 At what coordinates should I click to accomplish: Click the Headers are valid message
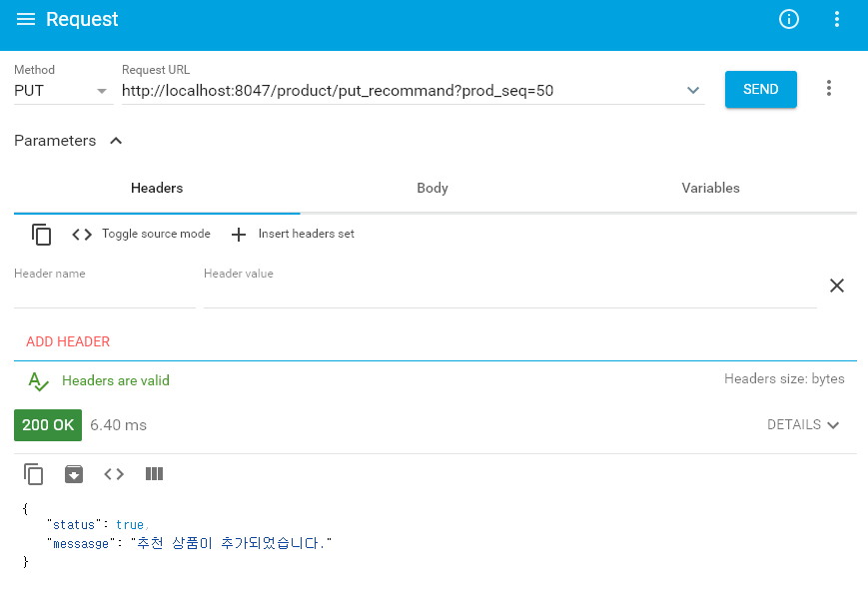116,380
